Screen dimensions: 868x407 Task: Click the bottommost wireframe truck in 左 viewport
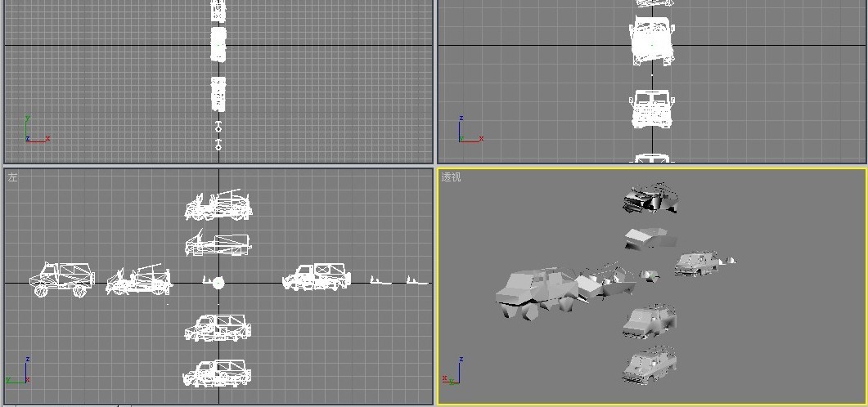click(217, 373)
